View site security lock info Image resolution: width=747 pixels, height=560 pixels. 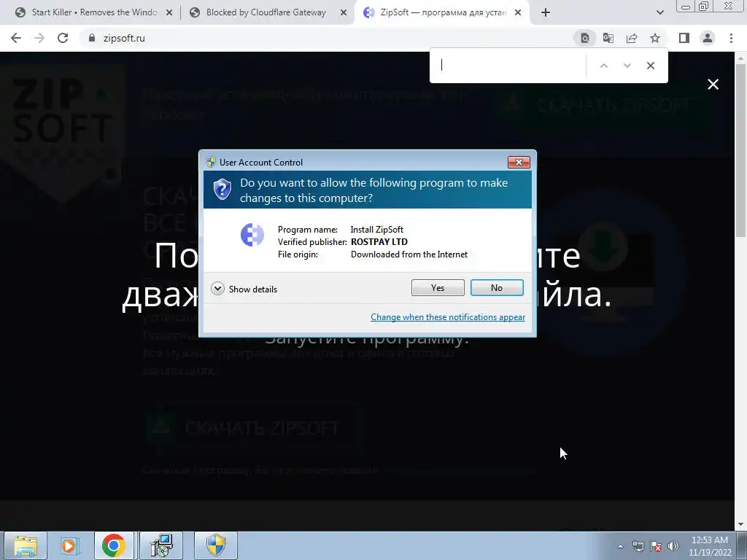(92, 38)
